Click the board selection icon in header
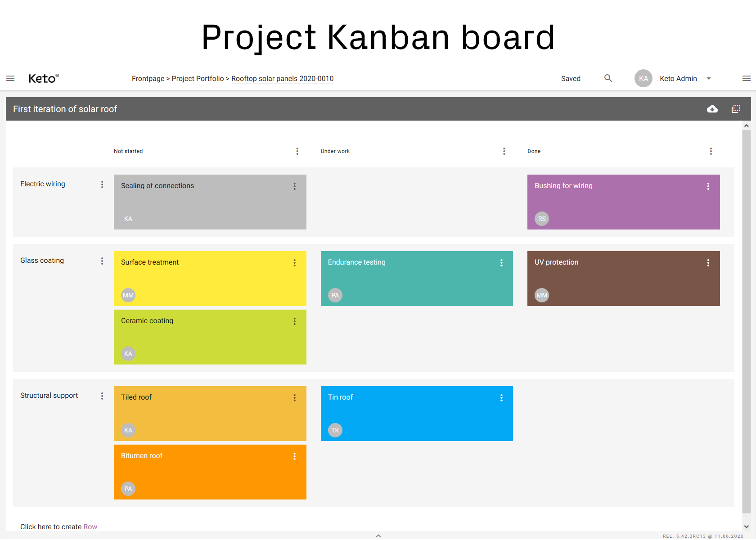Image resolution: width=756 pixels, height=540 pixels. [736, 109]
